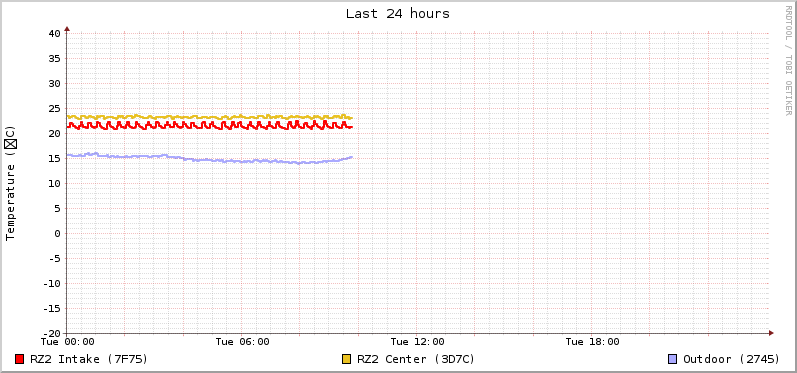Click the "Tue 18:00" time axis label

[593, 342]
